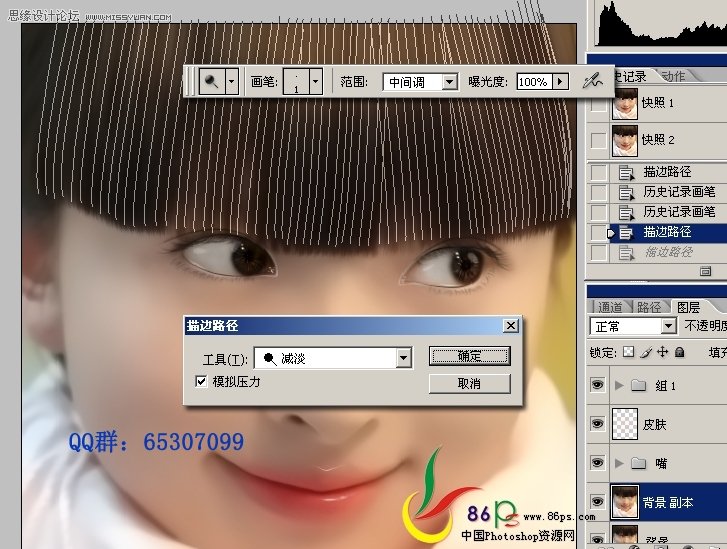Uncheck the 模拟压力 checkbox
Image resolution: width=727 pixels, height=549 pixels.
(x=201, y=381)
